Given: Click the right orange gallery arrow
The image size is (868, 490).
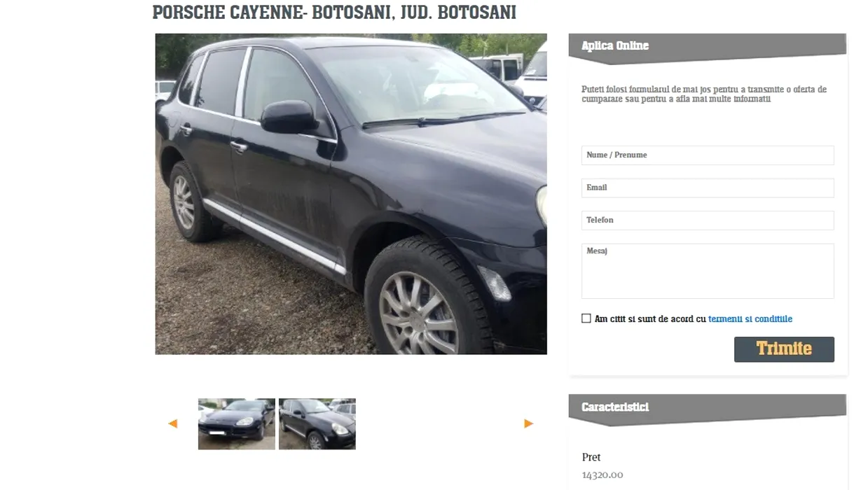Looking at the screenshot, I should (529, 423).
